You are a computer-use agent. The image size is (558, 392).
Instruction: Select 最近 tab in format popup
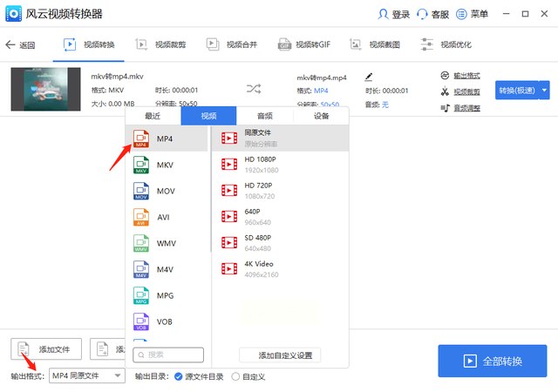pos(153,116)
